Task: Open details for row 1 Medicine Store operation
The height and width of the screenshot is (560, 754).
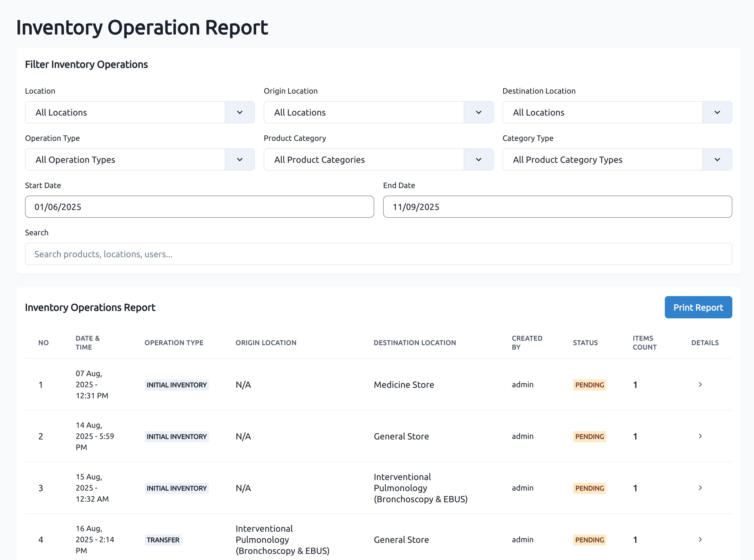Action: pos(700,384)
